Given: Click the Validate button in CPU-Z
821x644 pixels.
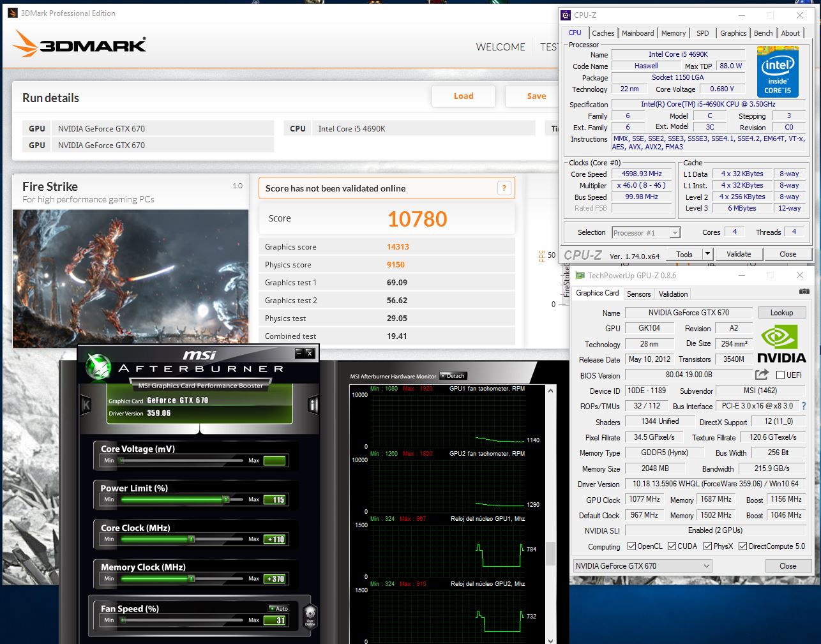Looking at the screenshot, I should coord(739,254).
